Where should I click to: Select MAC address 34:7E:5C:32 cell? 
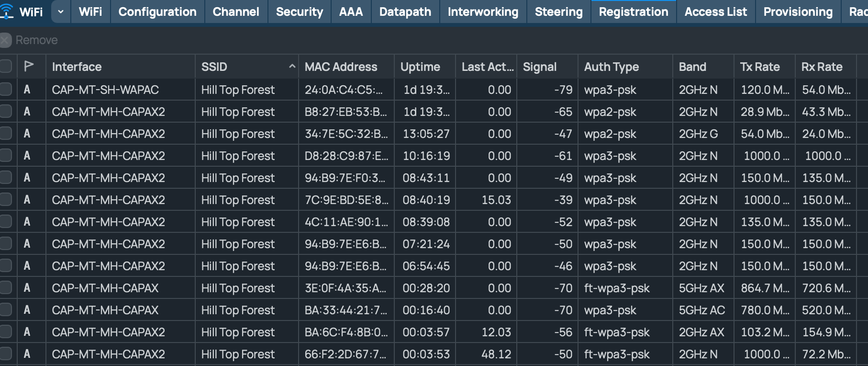(346, 134)
